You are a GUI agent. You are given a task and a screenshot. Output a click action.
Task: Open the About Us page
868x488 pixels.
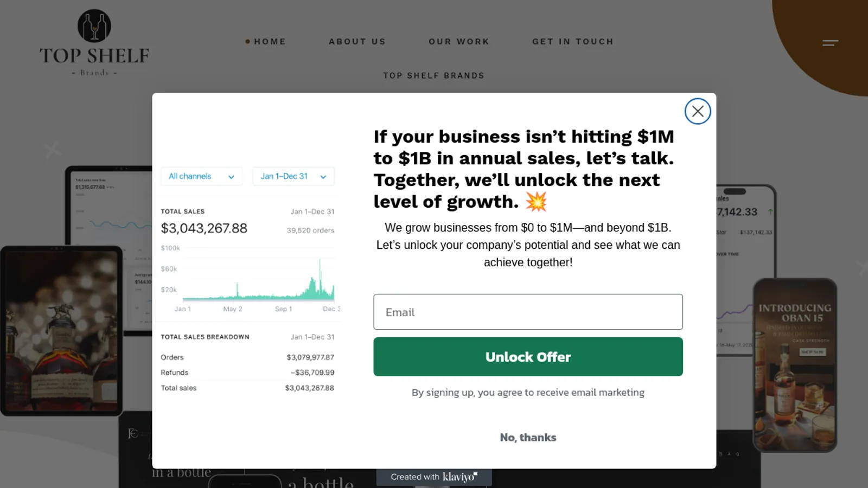click(357, 42)
